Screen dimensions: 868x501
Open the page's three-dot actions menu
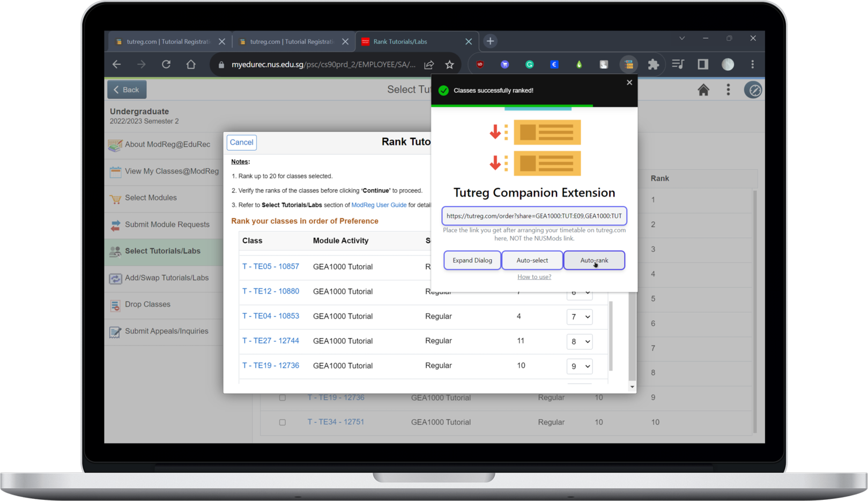[728, 90]
